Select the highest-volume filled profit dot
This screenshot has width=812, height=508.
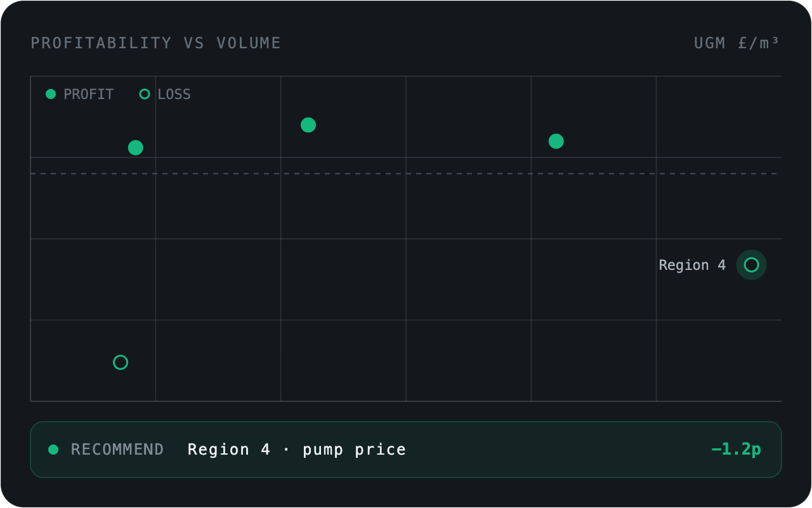(556, 142)
